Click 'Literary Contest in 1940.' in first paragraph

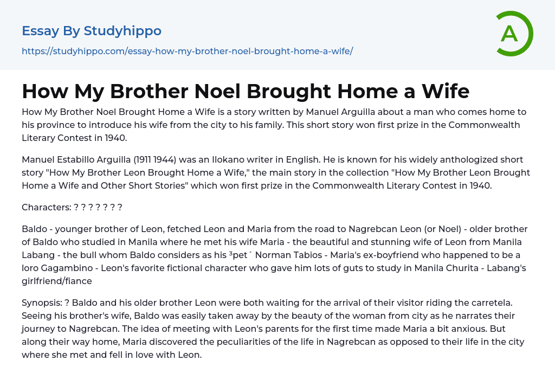click(74, 138)
